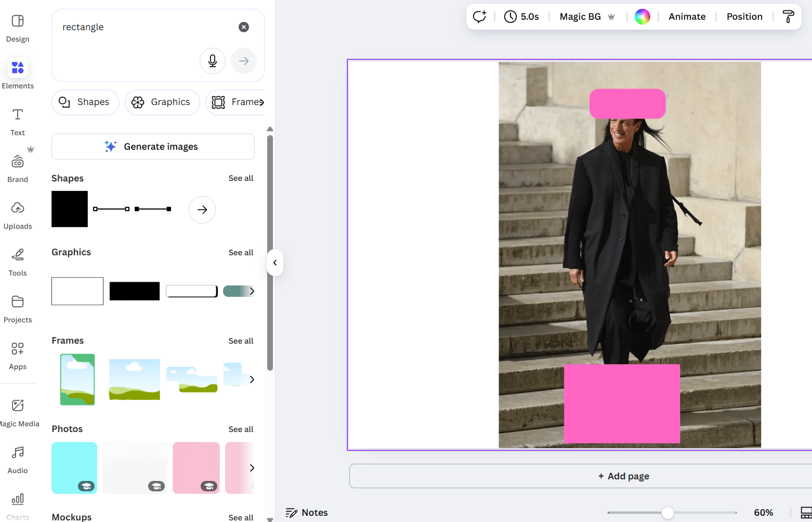Filter results by Graphics
812x522 pixels.
pos(162,102)
